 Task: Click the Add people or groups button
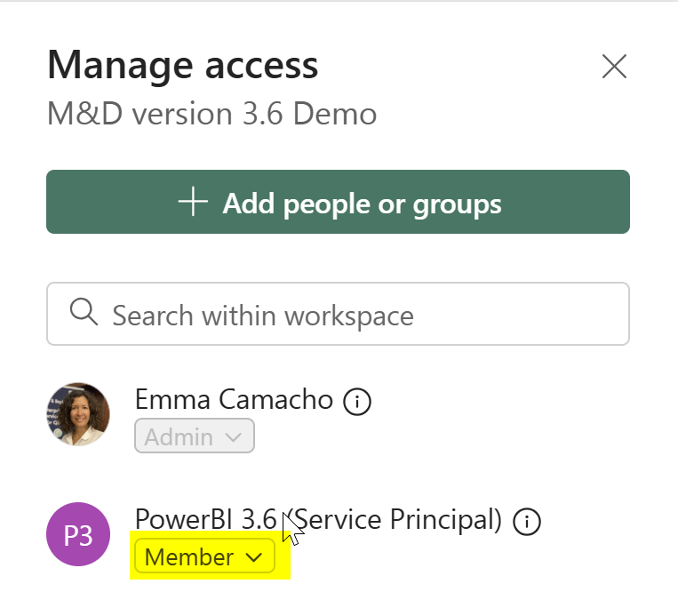coord(338,202)
